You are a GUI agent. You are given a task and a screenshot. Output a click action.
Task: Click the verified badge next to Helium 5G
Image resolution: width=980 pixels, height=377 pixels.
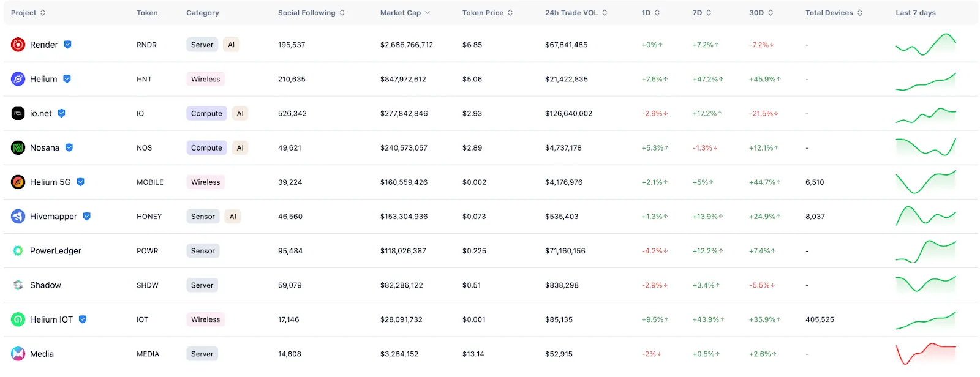pyautogui.click(x=81, y=182)
